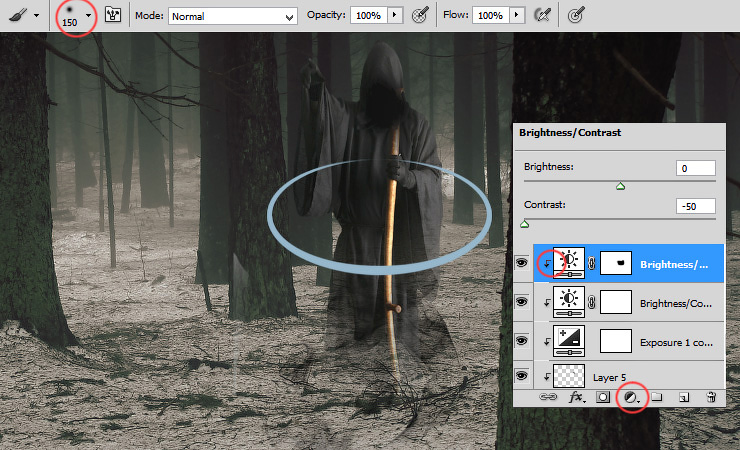Select adjustment thumbnail of the highlighted Brightness/Contrast layer
Screen dimensions: 740x450
coord(569,263)
